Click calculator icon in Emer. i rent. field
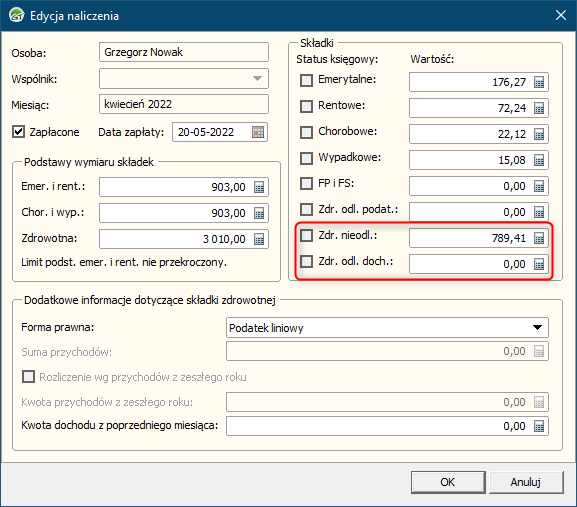This screenshot has width=577, height=507. (259, 187)
